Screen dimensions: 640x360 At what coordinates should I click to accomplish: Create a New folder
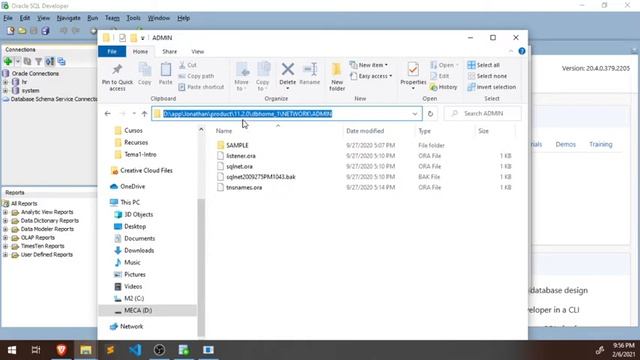[x=337, y=76]
